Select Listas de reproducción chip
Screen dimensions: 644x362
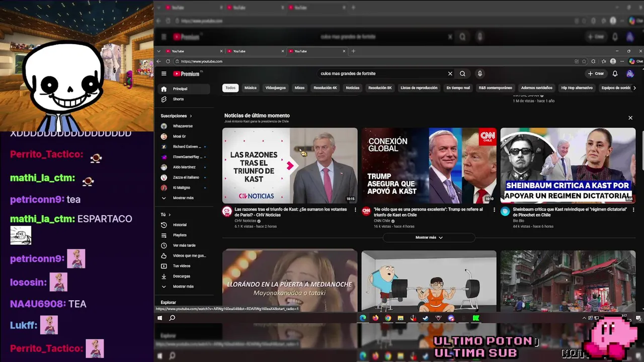click(419, 88)
